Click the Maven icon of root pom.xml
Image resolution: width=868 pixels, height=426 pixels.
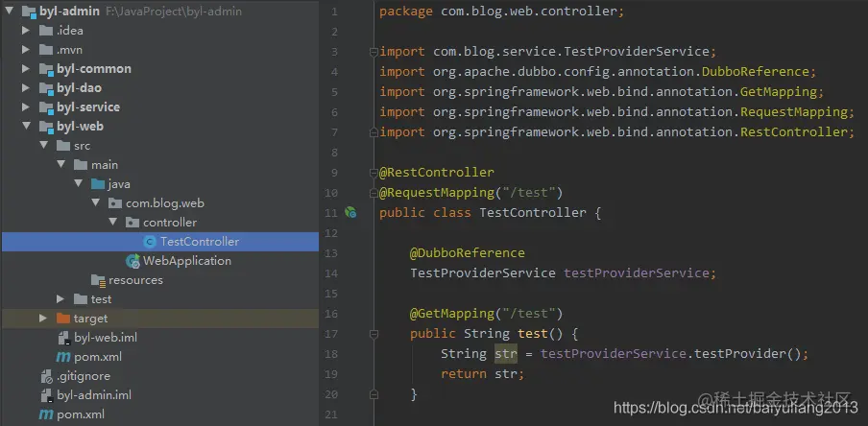(x=46, y=414)
